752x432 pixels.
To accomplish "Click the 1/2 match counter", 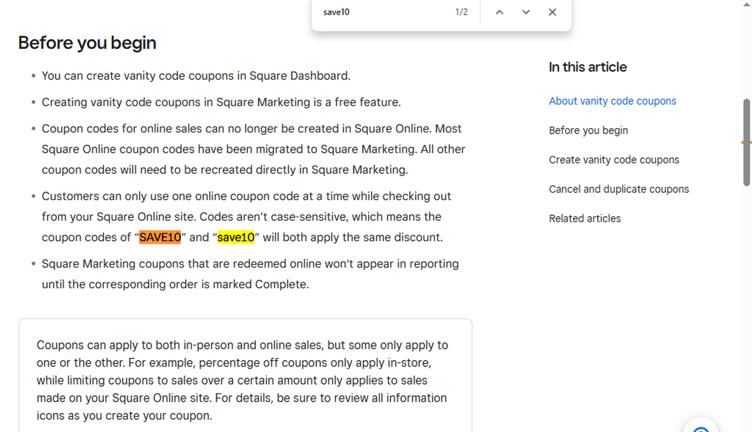I will pyautogui.click(x=461, y=12).
